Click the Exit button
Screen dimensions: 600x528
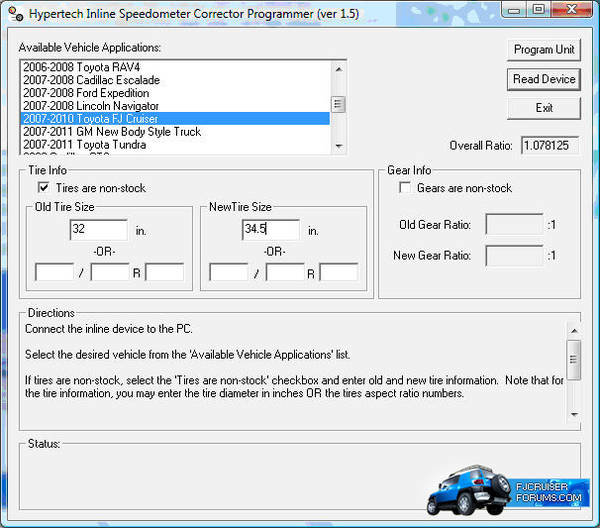point(544,108)
